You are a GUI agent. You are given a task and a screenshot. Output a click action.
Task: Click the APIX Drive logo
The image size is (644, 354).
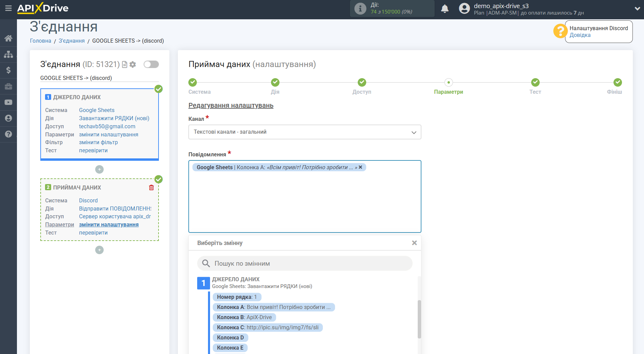pyautogui.click(x=43, y=8)
